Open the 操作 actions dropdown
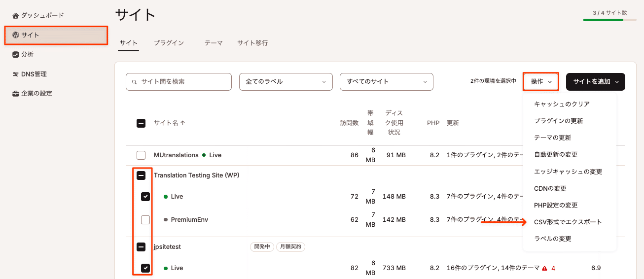 click(x=541, y=82)
